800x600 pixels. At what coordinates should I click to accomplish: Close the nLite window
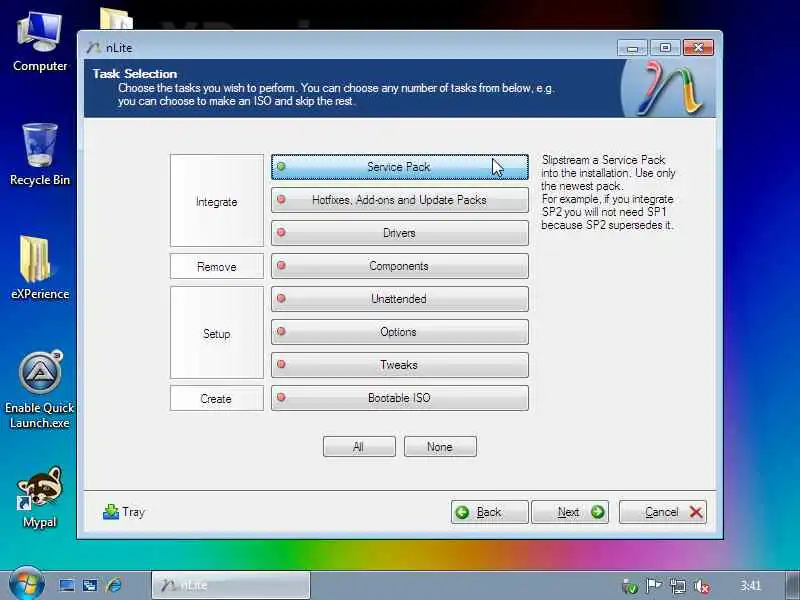click(698, 48)
